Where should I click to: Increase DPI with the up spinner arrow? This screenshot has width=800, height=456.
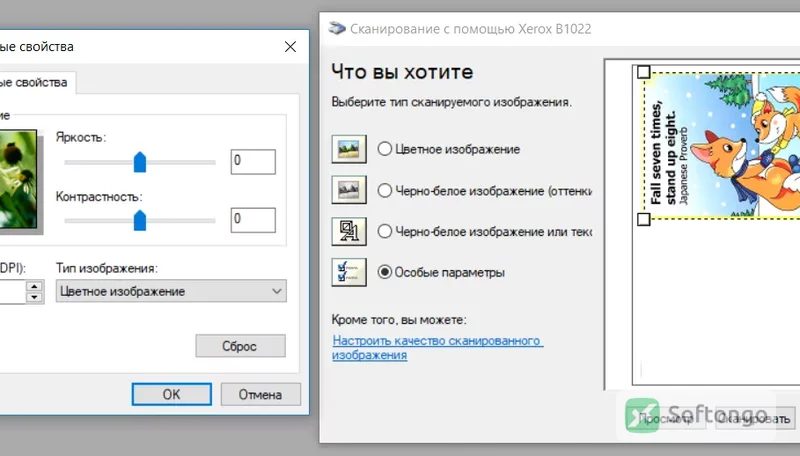click(34, 286)
